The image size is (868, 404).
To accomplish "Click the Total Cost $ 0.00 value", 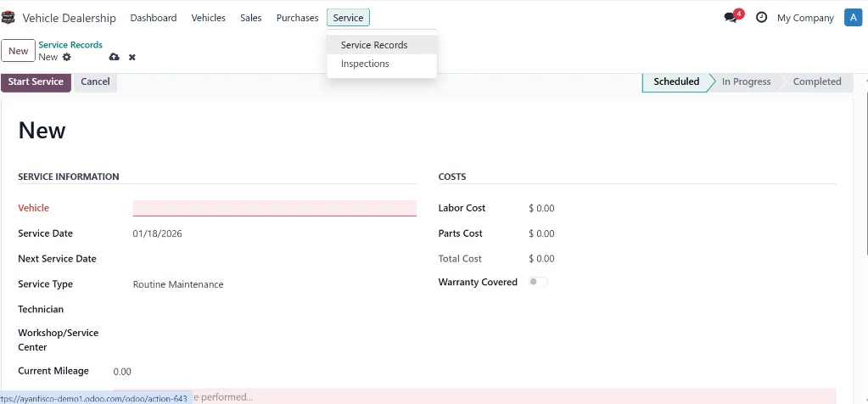I will click(541, 259).
